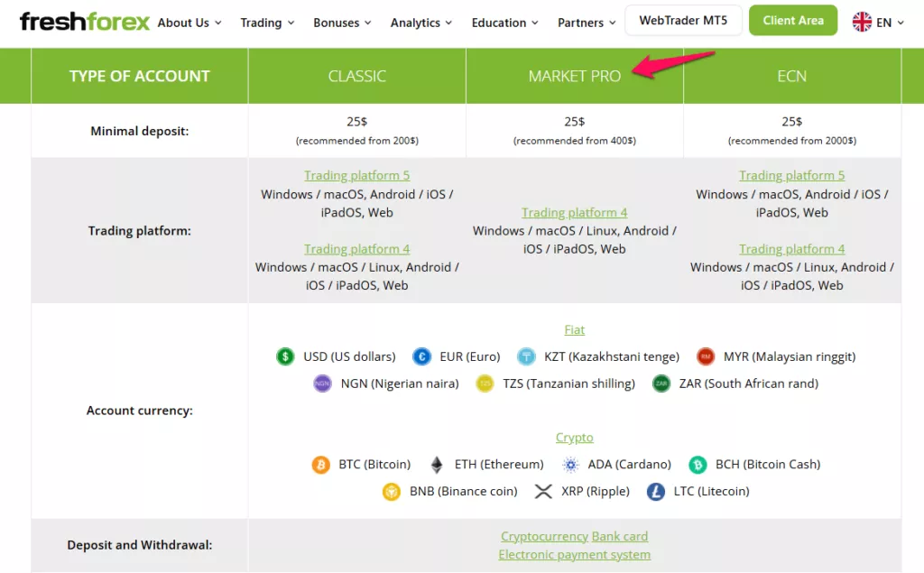Click the yellow BNB Binance coin icon

click(x=392, y=491)
